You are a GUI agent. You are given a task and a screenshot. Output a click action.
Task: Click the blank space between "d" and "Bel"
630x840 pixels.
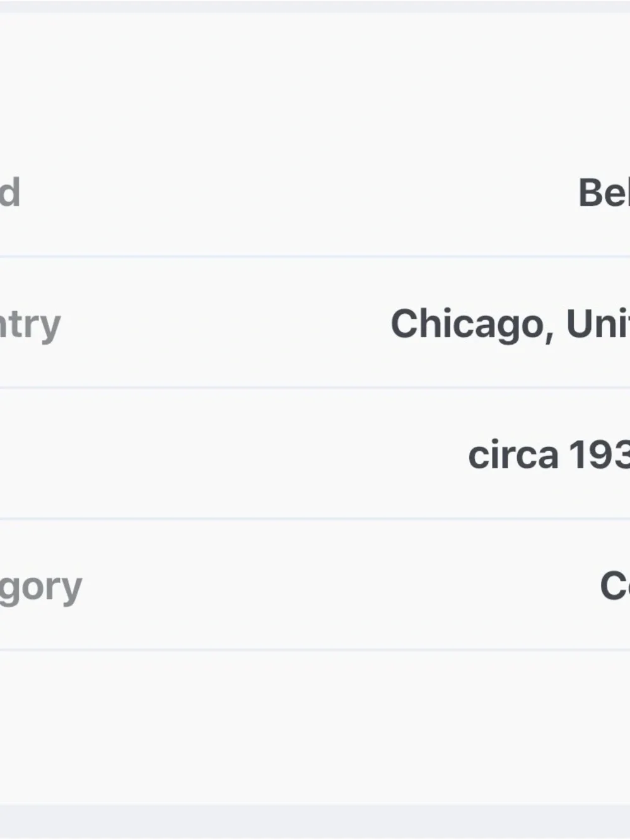point(300,193)
